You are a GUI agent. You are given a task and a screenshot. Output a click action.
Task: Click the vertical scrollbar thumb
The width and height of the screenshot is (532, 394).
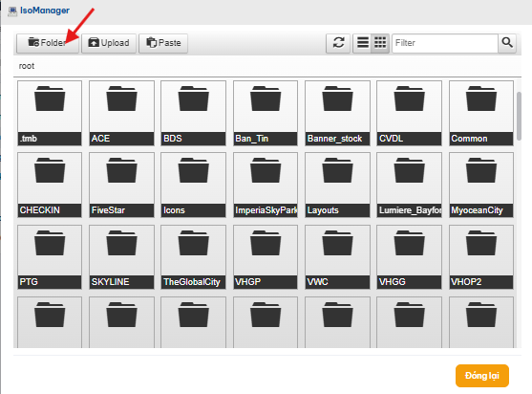[519, 116]
